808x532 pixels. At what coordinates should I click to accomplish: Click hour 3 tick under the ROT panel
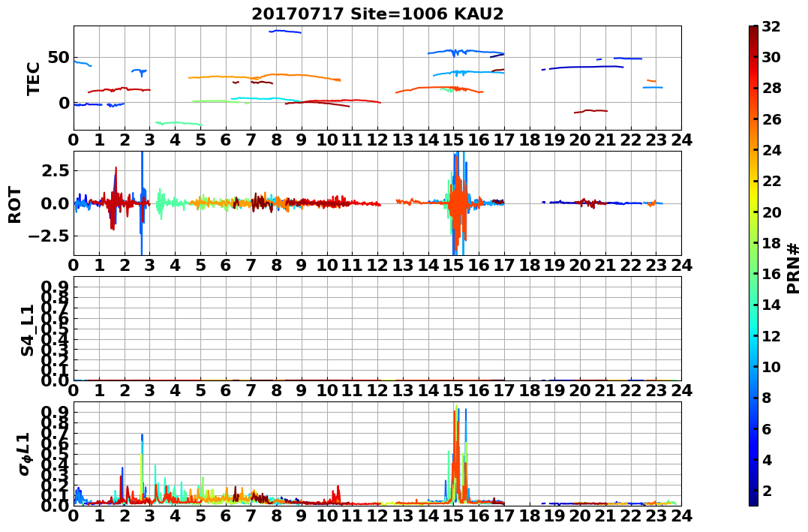tap(150, 265)
